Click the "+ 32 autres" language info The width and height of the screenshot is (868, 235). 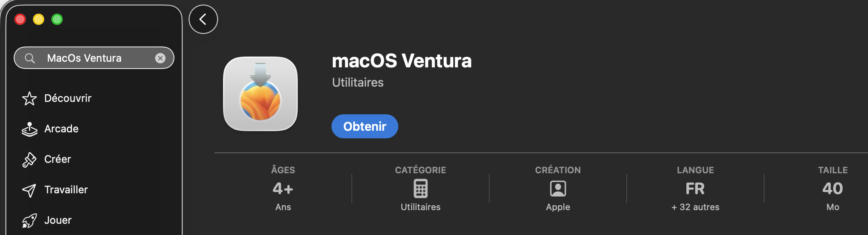696,207
